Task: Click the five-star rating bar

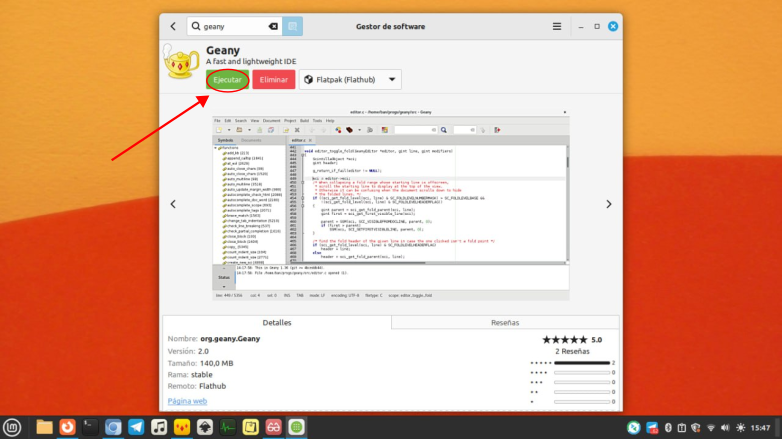Action: tap(582, 363)
